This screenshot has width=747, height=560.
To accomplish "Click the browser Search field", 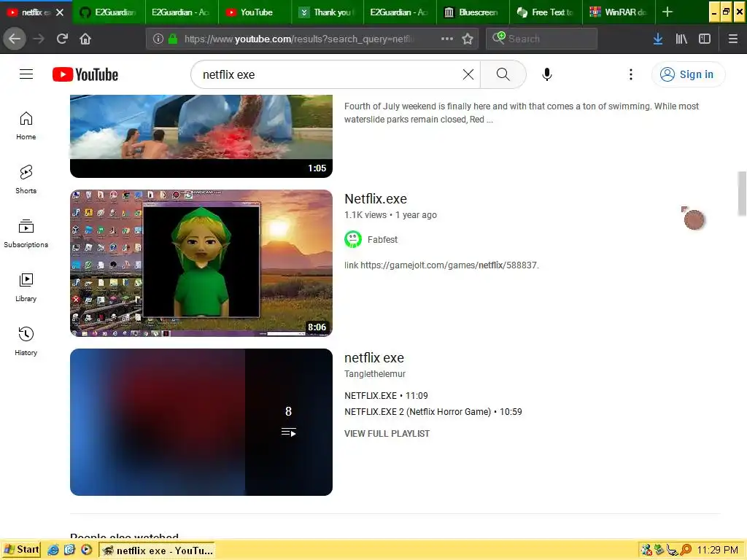I will pyautogui.click(x=542, y=39).
